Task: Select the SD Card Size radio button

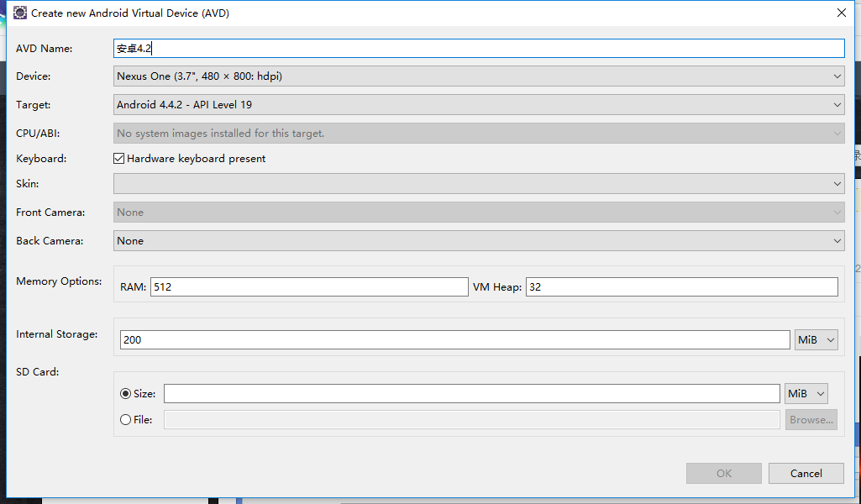Action: pos(126,394)
